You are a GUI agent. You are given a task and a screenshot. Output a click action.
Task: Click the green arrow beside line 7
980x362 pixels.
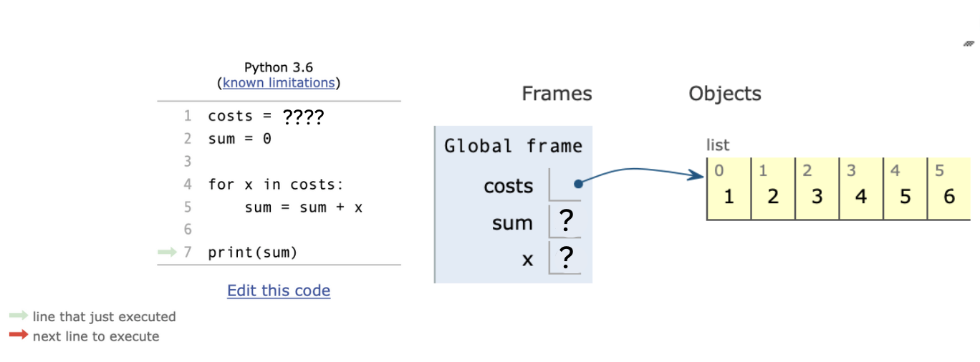pyautogui.click(x=167, y=252)
